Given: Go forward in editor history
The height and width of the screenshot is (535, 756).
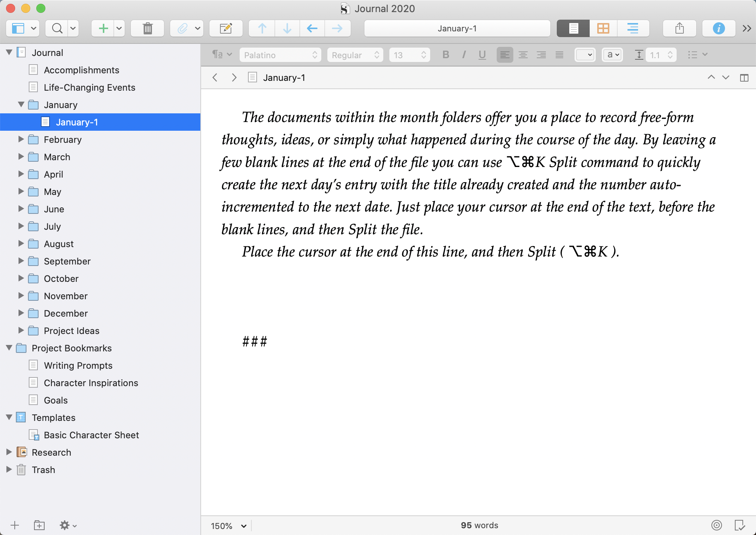Looking at the screenshot, I should point(234,77).
